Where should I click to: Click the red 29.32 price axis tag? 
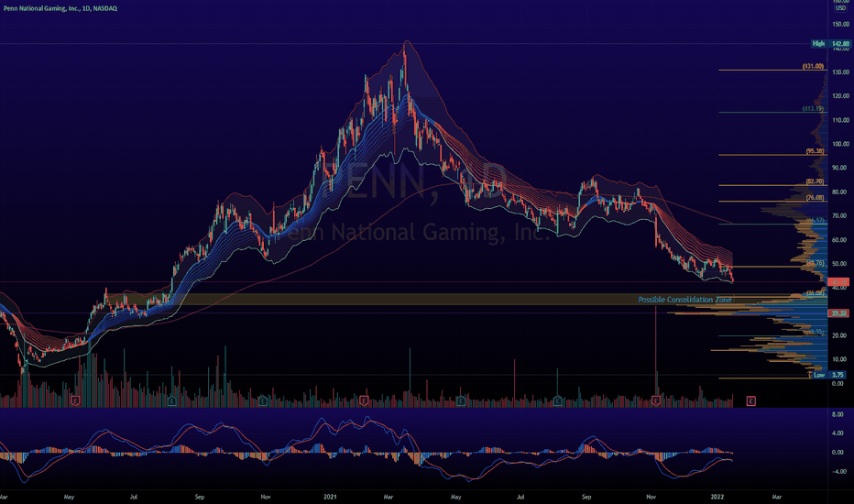pyautogui.click(x=838, y=313)
